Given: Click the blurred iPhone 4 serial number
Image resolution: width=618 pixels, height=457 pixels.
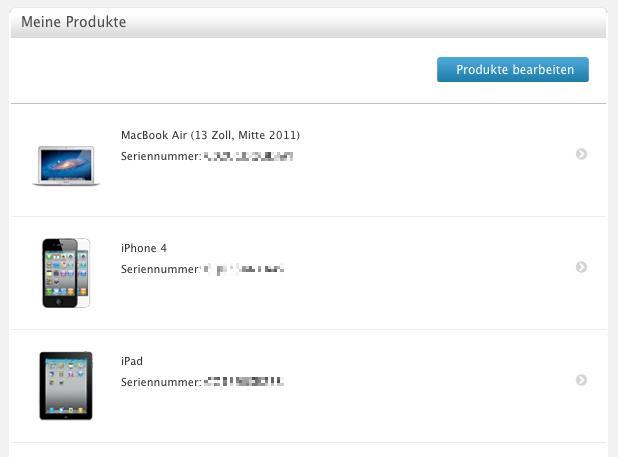Looking at the screenshot, I should 244,269.
